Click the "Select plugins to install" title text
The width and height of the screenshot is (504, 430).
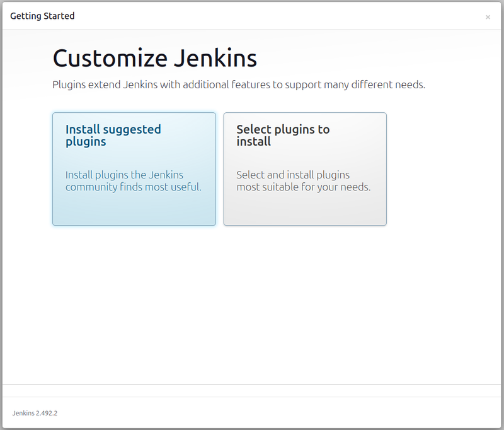point(282,136)
